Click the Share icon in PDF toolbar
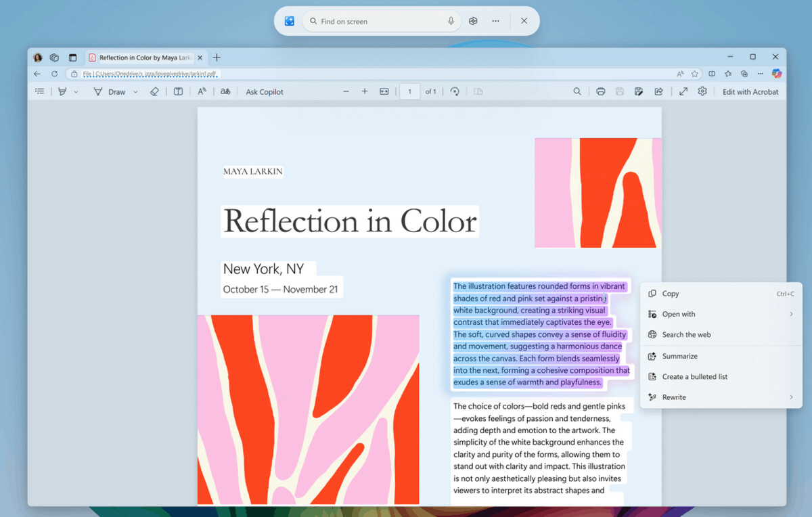This screenshot has width=812, height=517. coord(658,91)
